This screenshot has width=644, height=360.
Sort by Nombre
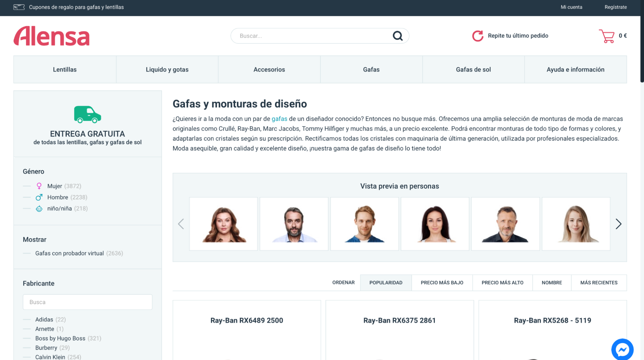552,283
